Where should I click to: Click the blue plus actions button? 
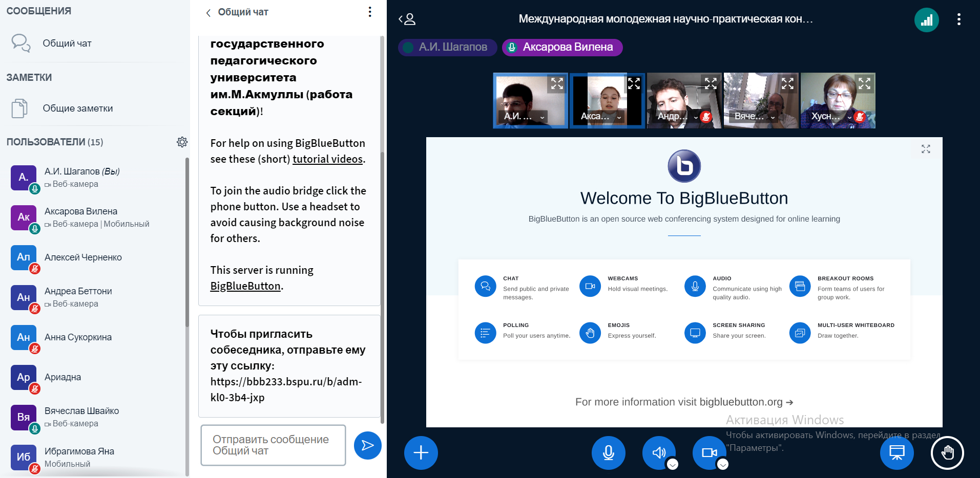421,453
